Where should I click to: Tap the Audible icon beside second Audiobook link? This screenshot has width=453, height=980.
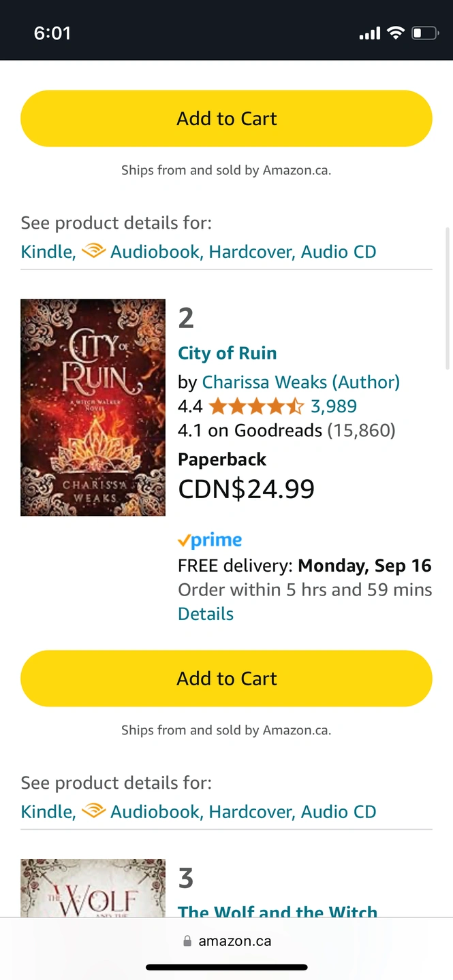click(x=93, y=811)
